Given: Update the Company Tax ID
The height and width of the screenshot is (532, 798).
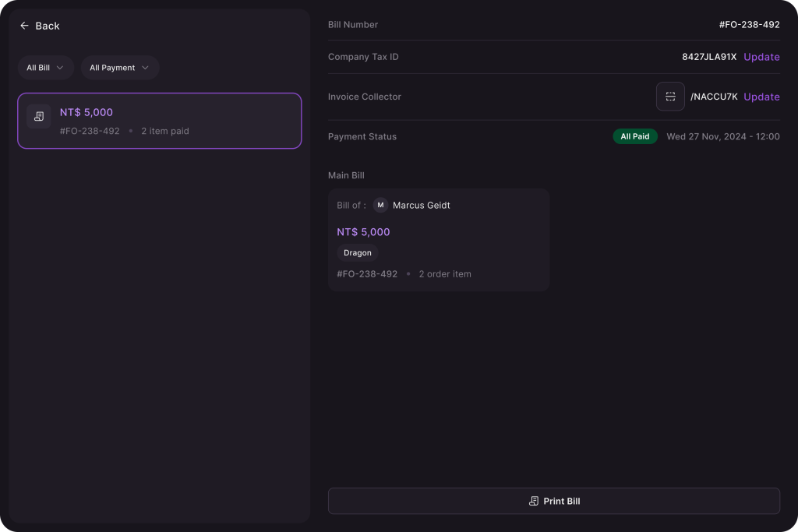Looking at the screenshot, I should tap(761, 57).
